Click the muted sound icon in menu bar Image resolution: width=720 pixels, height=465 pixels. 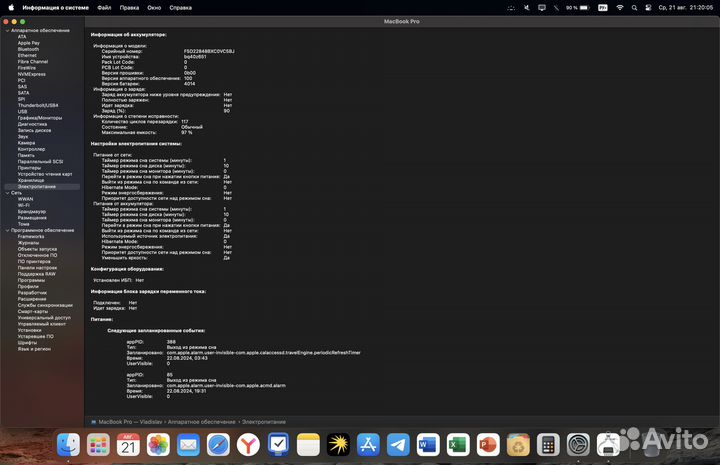point(527,7)
